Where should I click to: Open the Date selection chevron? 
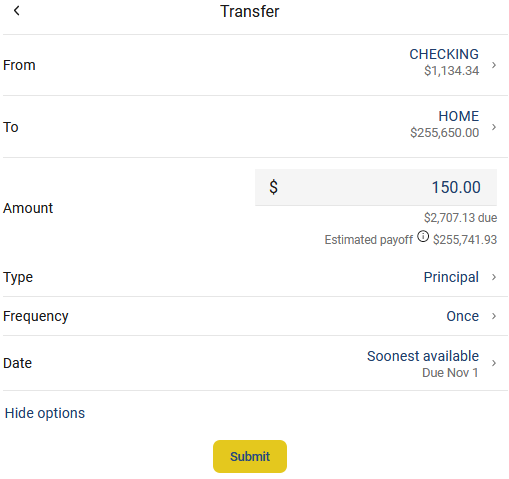coord(494,363)
